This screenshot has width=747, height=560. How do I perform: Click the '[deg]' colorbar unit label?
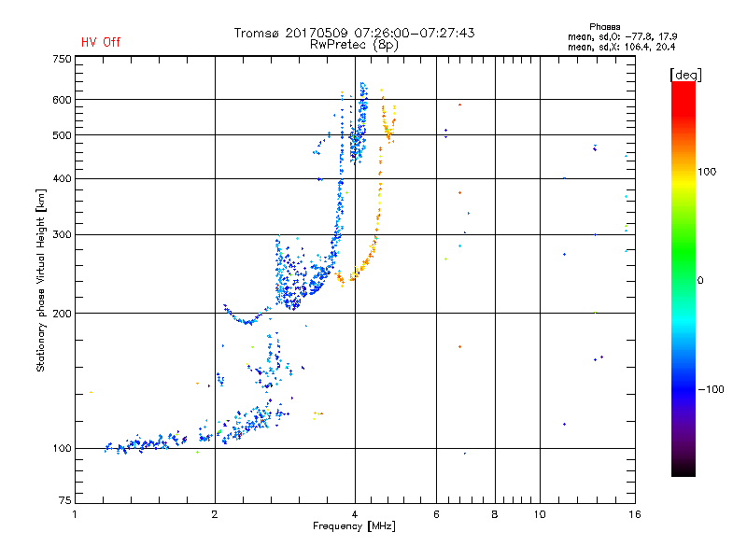pyautogui.click(x=685, y=75)
